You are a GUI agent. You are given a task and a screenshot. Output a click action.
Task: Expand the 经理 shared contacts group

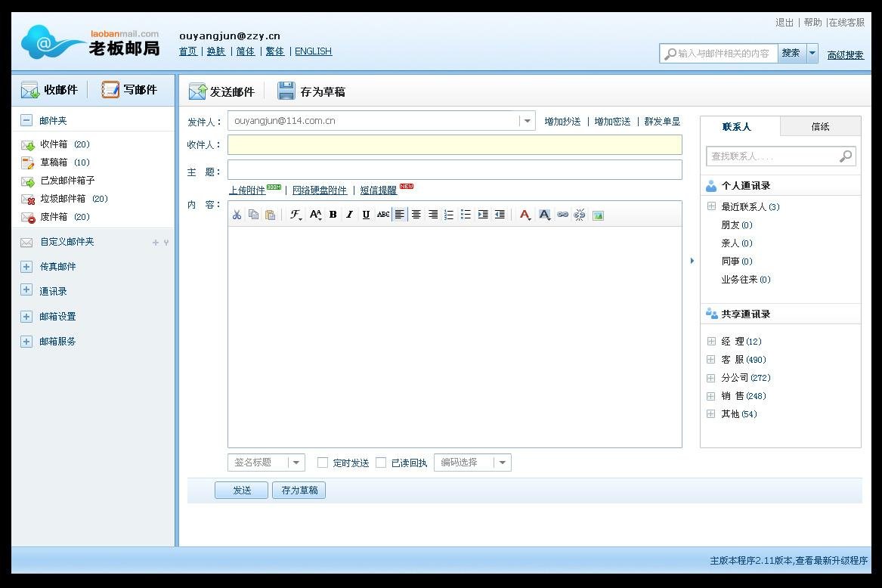click(x=711, y=341)
